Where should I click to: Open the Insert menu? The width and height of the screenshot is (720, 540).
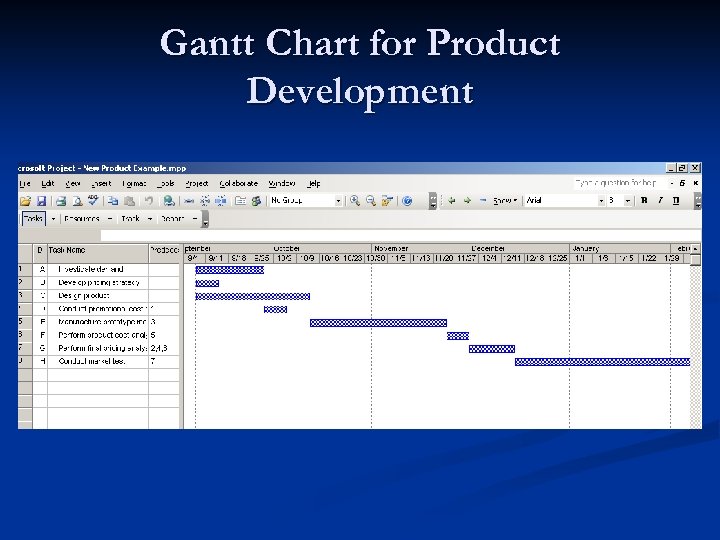(101, 184)
